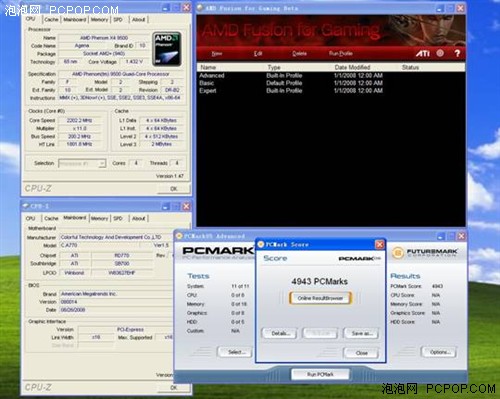Click Run Profile in AMD Fusion toolbar
This screenshot has width=500, height=399.
point(341,54)
